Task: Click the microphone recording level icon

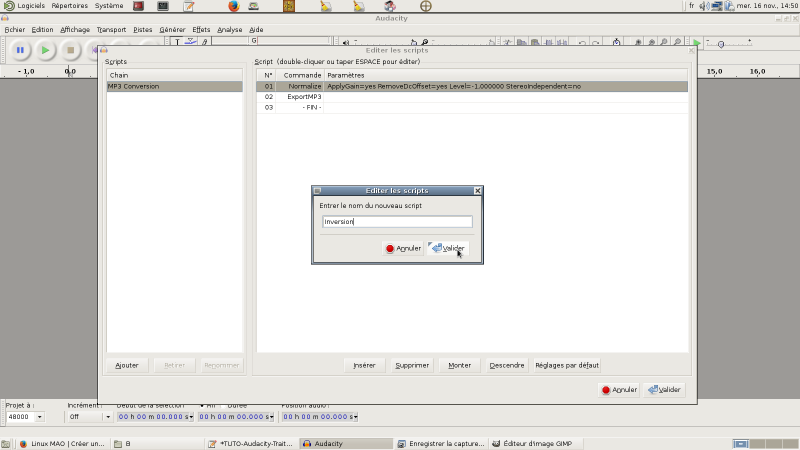Action: point(424,42)
